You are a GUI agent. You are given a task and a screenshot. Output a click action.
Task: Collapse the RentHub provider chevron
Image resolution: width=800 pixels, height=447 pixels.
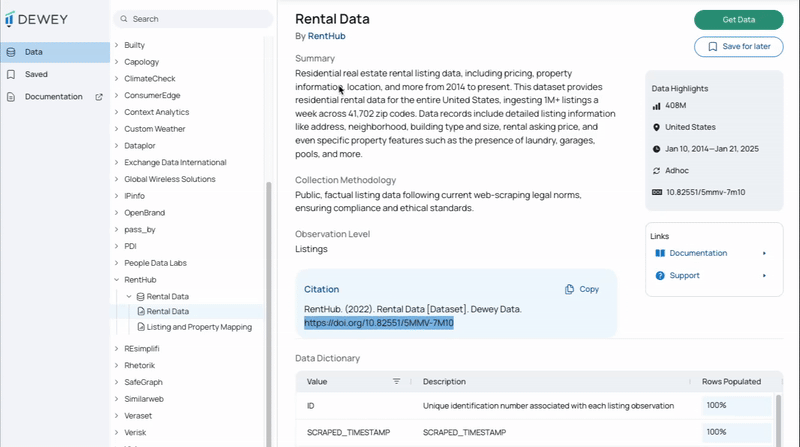(x=116, y=280)
